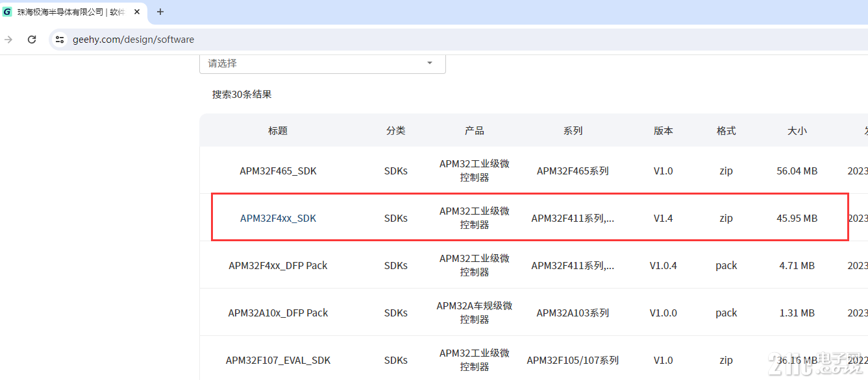Click SDKs in the APM32F4xx_SDK row
The width and height of the screenshot is (868, 380).
tap(396, 219)
